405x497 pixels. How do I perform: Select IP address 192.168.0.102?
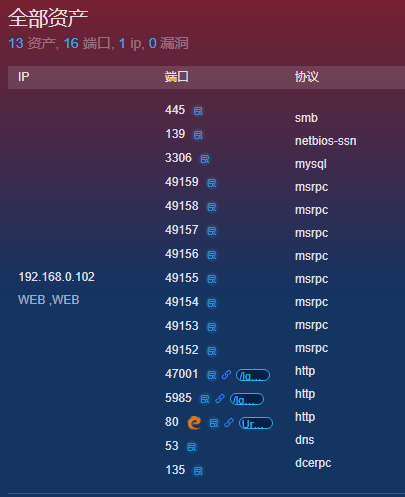[x=56, y=277]
